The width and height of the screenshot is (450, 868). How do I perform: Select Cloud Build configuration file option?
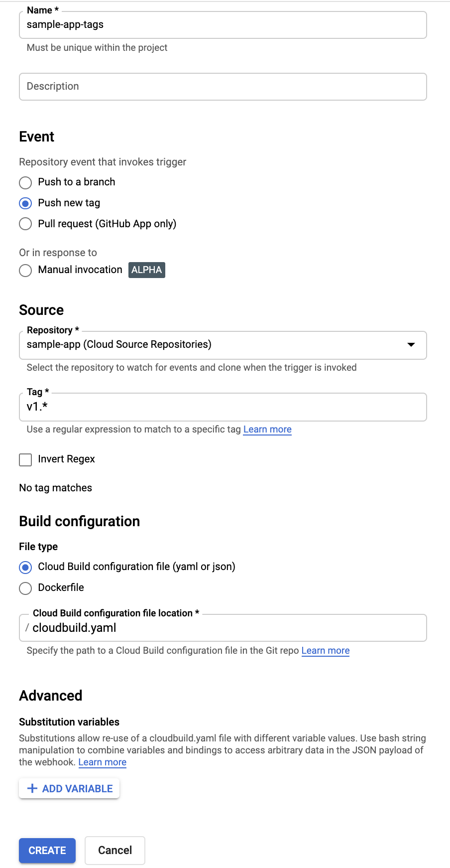pyautogui.click(x=25, y=567)
